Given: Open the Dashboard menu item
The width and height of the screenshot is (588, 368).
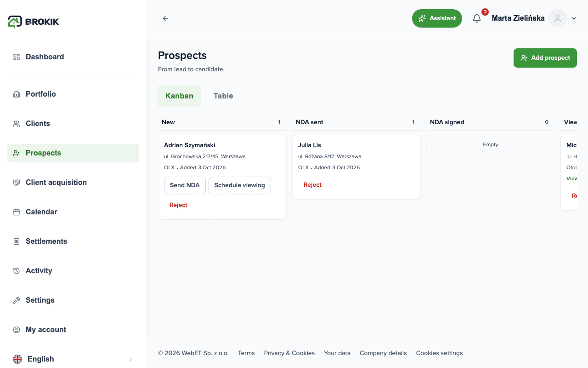Looking at the screenshot, I should point(73,57).
